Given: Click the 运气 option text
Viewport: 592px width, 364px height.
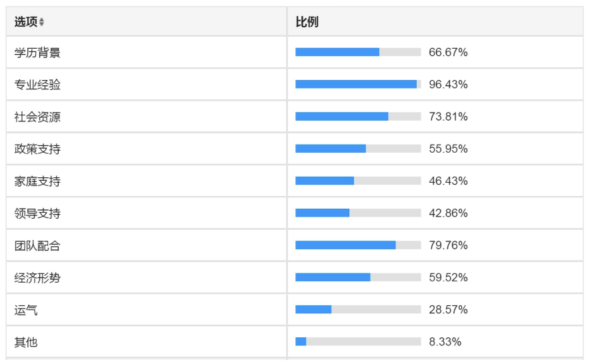Looking at the screenshot, I should point(26,310).
